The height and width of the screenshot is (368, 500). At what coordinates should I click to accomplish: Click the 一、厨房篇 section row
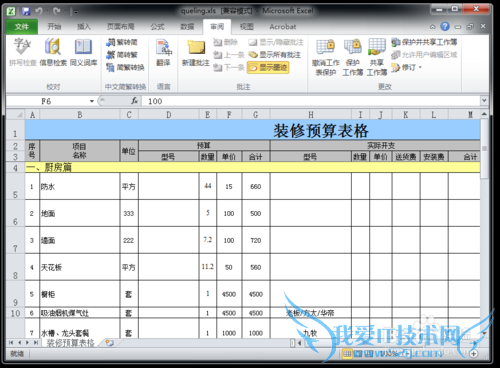pyautogui.click(x=253, y=167)
